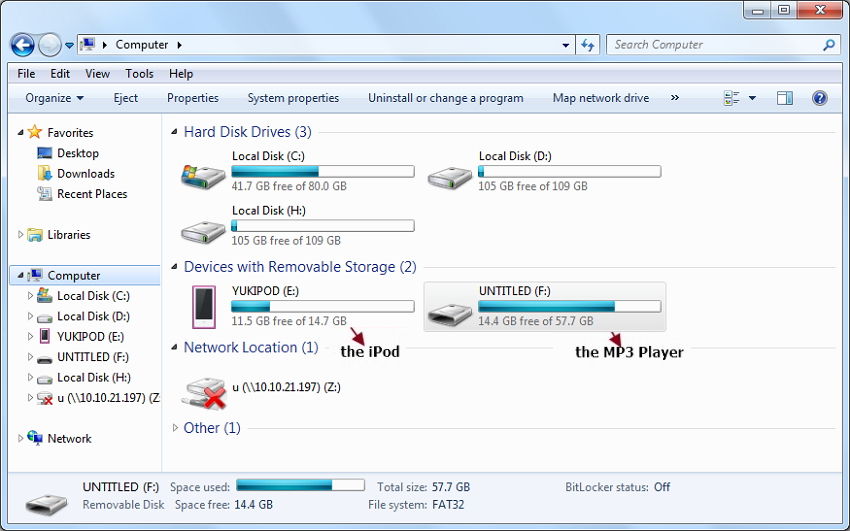850x531 pixels.
Task: Open the Organize dropdown menu
Action: tap(54, 98)
